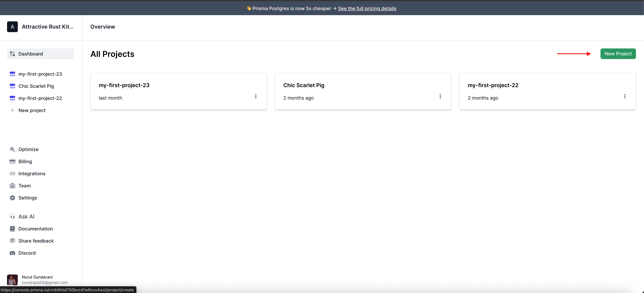This screenshot has width=644, height=293.
Task: Click the Ask AI headset icon
Action: tap(12, 217)
